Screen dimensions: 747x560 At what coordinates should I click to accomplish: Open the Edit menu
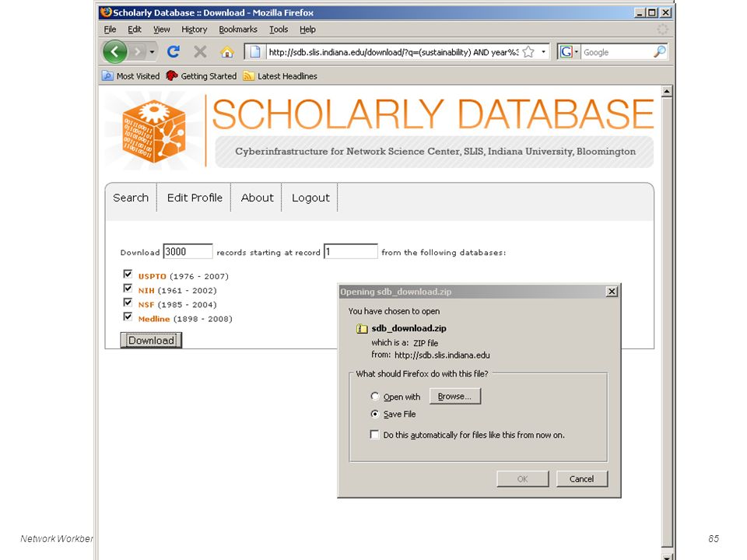[x=135, y=30]
